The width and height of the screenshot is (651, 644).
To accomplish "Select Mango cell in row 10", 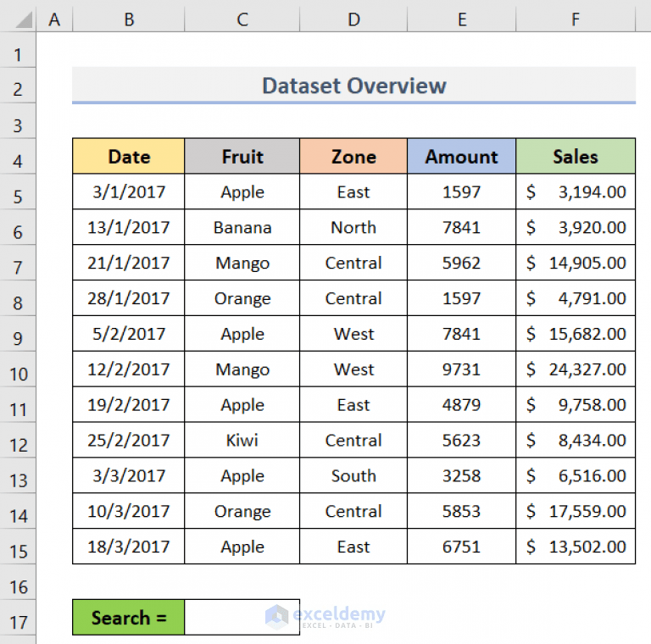I will (242, 369).
